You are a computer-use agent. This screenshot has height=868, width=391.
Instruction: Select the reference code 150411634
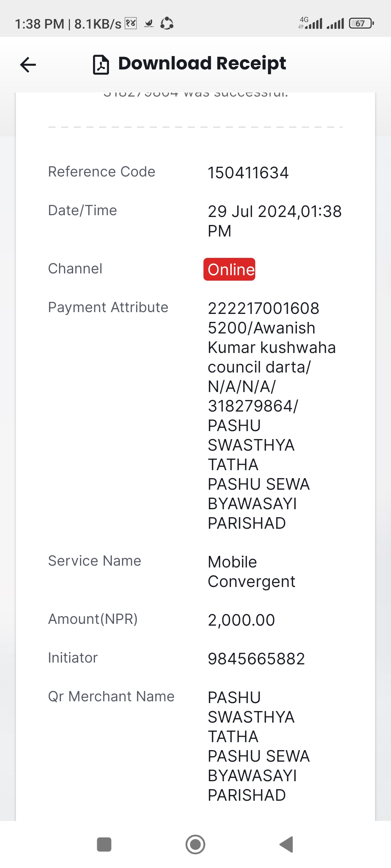[248, 173]
